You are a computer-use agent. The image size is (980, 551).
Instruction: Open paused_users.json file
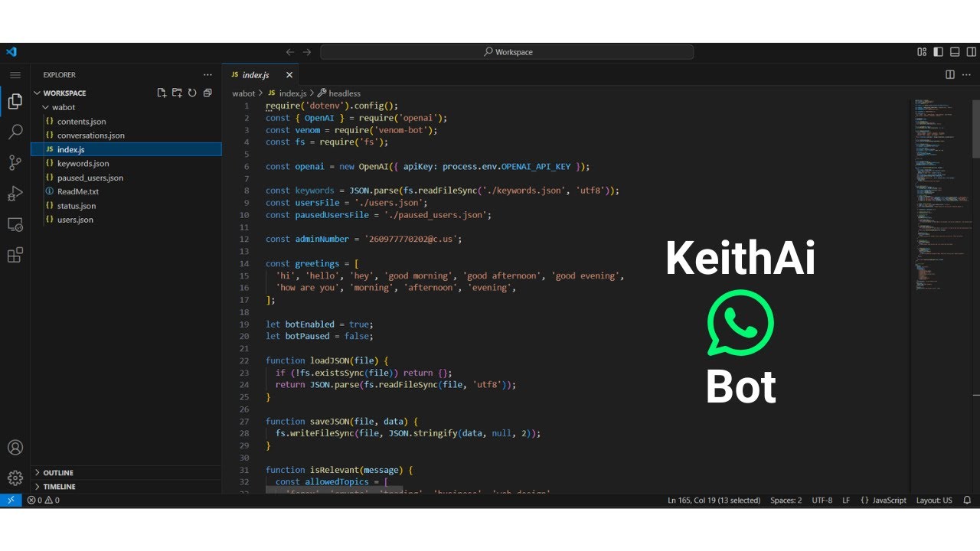point(126,178)
